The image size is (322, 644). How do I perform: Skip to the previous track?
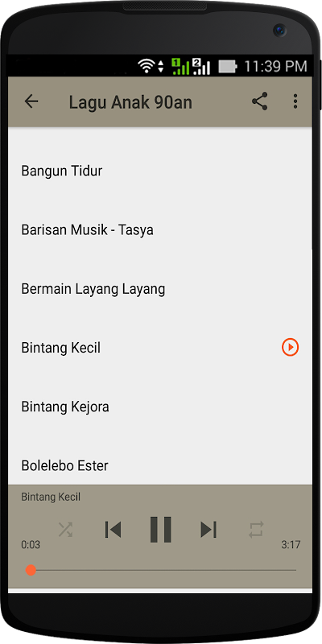pyautogui.click(x=113, y=530)
